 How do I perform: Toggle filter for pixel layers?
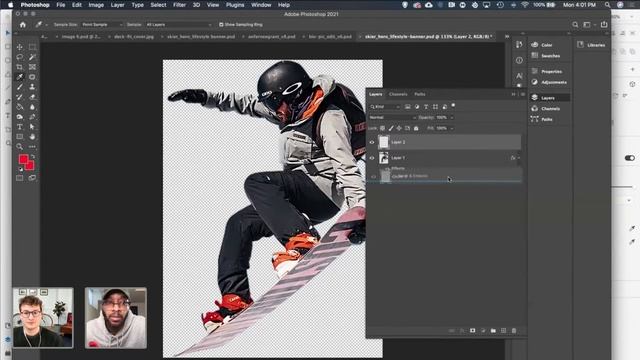(x=407, y=107)
